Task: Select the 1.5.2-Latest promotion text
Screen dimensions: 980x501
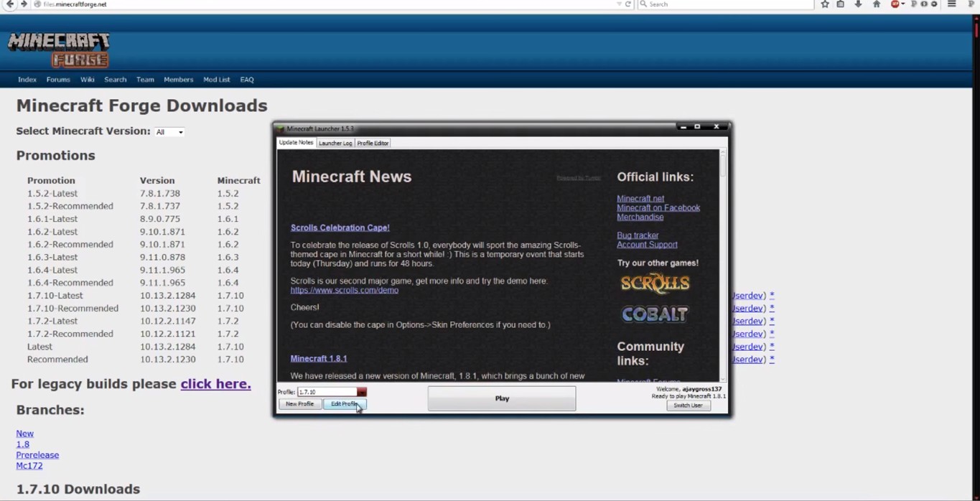Action: (52, 194)
